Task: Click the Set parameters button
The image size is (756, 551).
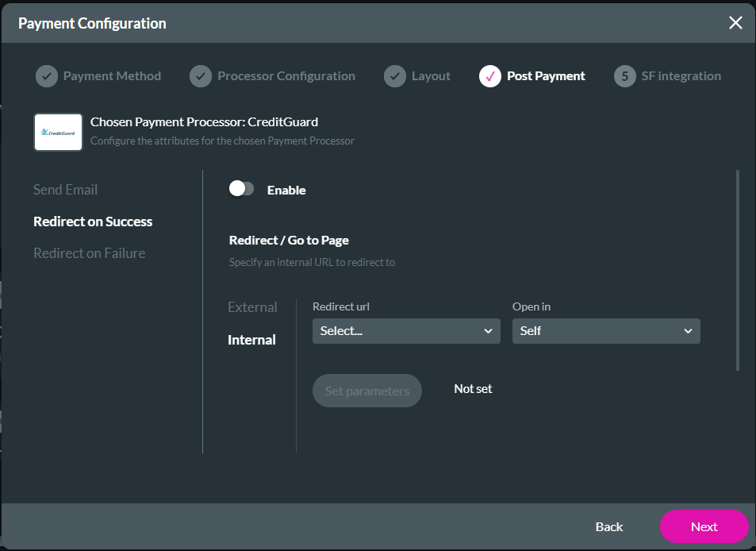Action: coord(366,391)
